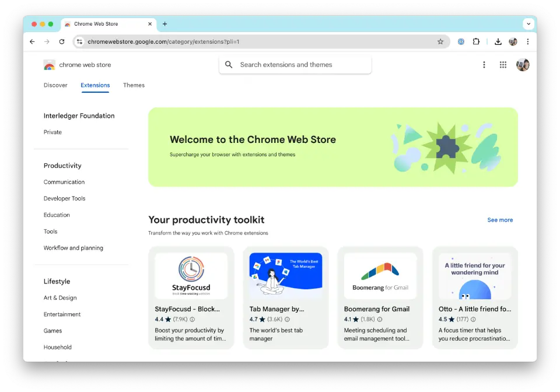Click the site information icon in address bar
This screenshot has height=392, width=560.
click(x=79, y=41)
